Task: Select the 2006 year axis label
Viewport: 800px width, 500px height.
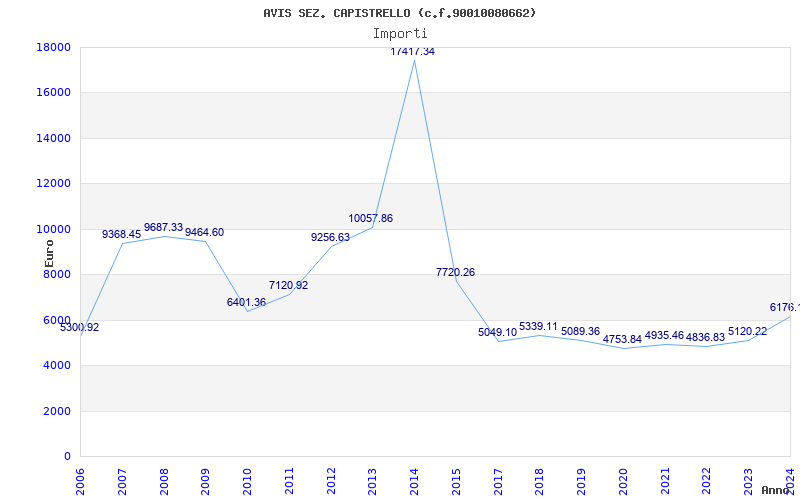Action: pos(81,482)
